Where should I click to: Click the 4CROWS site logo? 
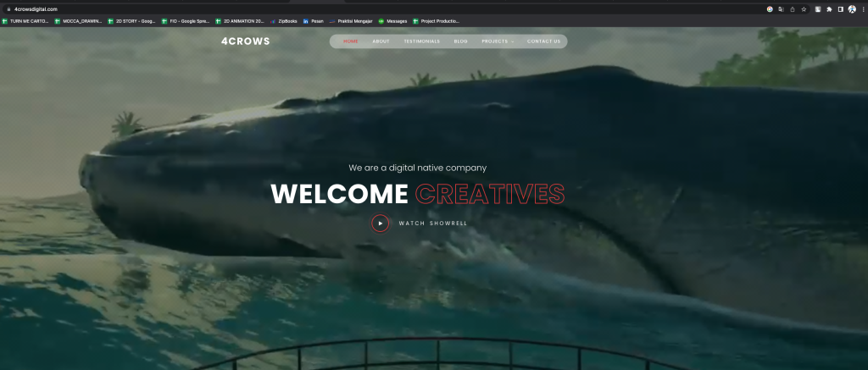(x=245, y=41)
